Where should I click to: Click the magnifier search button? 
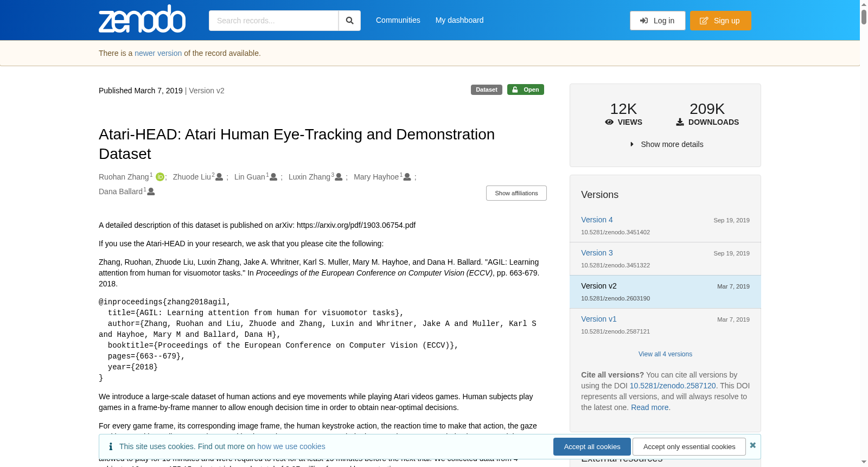point(350,21)
